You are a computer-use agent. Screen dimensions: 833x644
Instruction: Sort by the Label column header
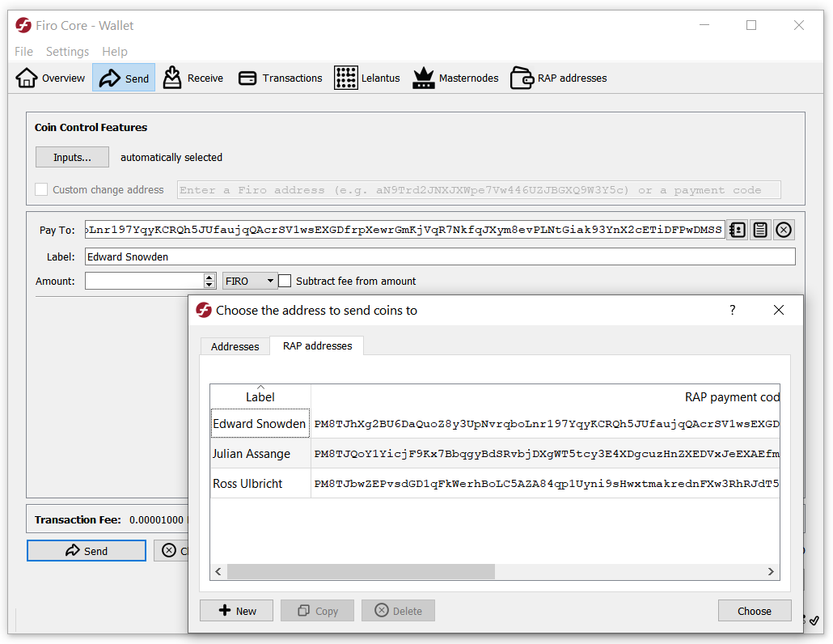260,396
